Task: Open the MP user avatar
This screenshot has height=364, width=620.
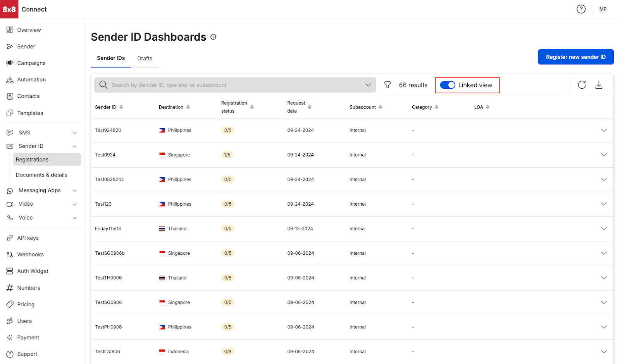Action: click(x=603, y=9)
